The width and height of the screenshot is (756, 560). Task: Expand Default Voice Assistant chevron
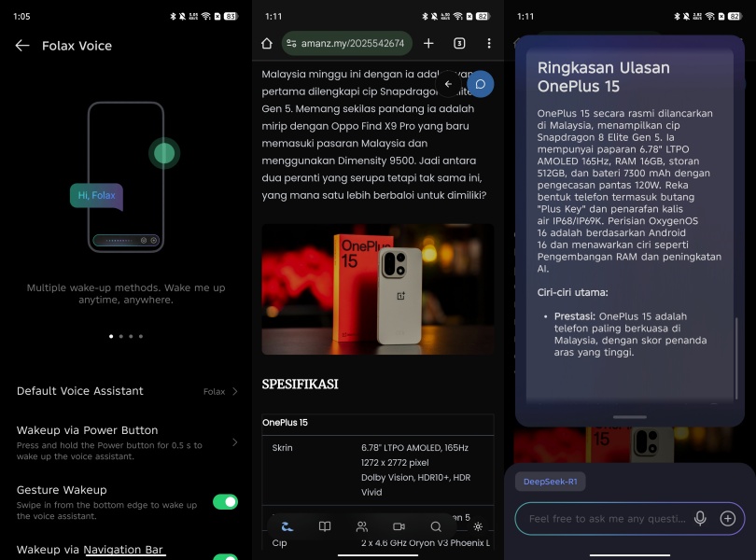[x=235, y=392]
